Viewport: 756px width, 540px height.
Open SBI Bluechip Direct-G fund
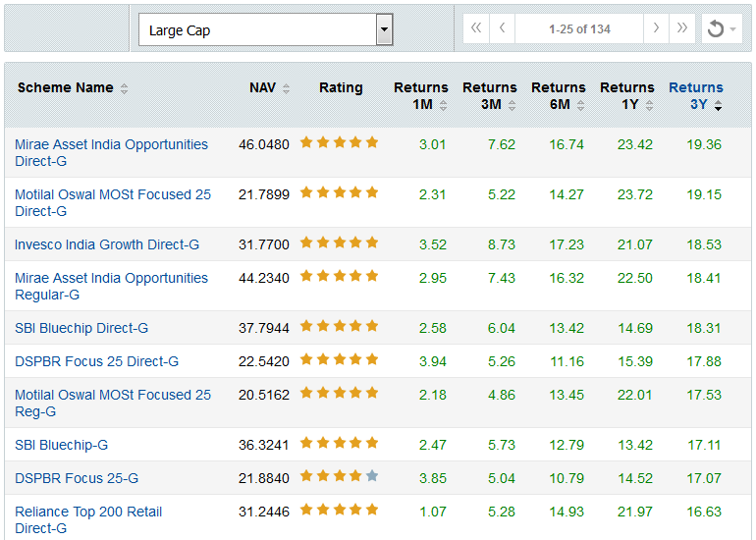[x=81, y=328]
